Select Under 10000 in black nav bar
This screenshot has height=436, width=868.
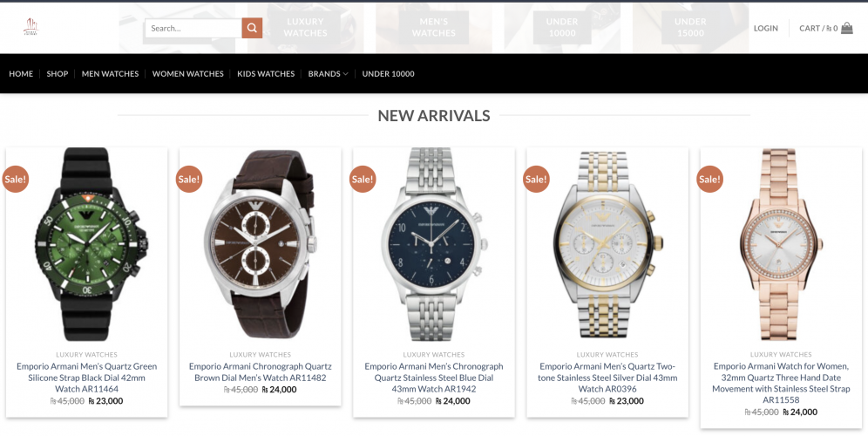[x=388, y=73]
